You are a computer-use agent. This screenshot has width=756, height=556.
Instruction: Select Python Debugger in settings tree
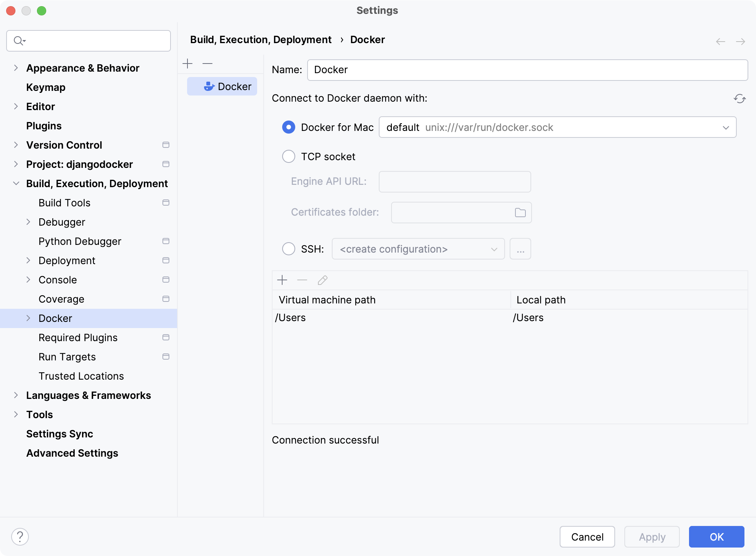click(80, 241)
